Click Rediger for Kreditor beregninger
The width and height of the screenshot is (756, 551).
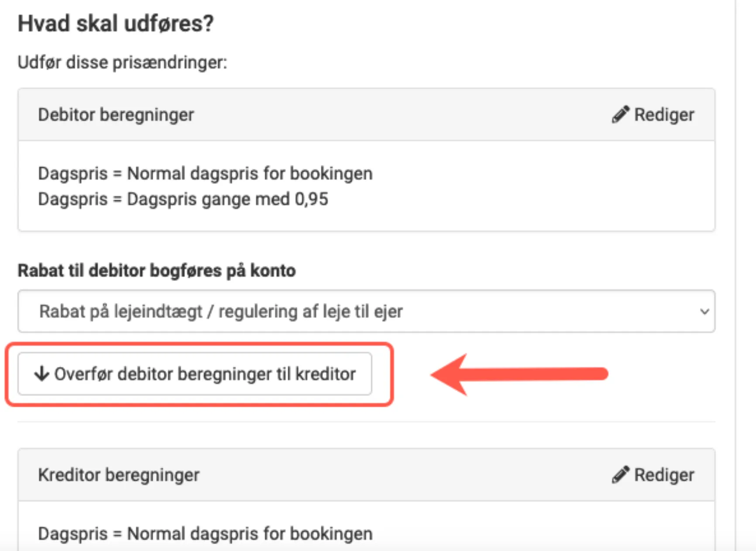coord(653,475)
